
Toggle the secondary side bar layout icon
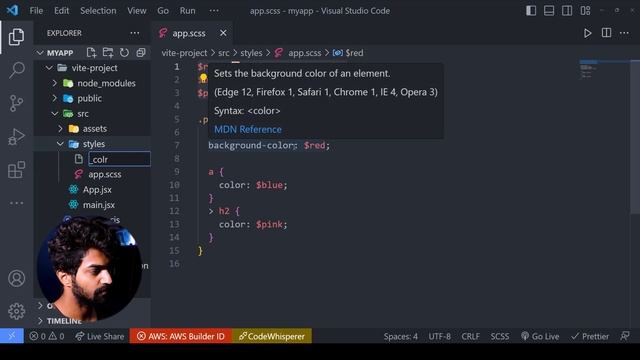[567, 11]
